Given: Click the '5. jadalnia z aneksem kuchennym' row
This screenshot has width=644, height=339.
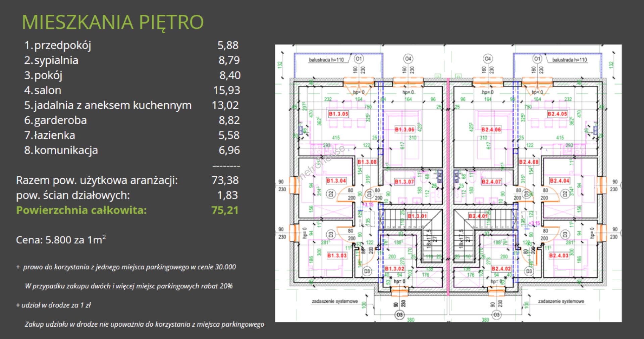Looking at the screenshot, I should coord(108,105).
